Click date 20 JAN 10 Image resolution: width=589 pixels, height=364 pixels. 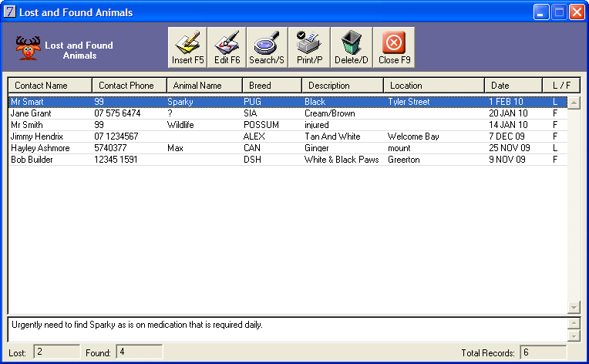coord(508,113)
